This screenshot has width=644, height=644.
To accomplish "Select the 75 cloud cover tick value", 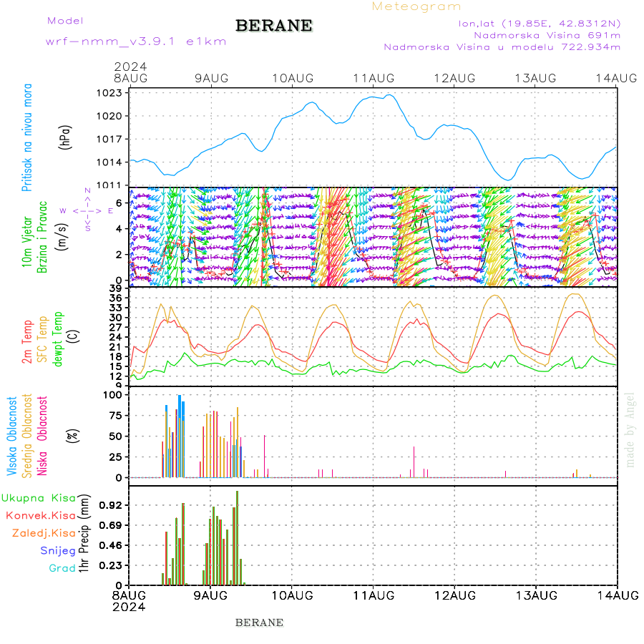I will [116, 416].
